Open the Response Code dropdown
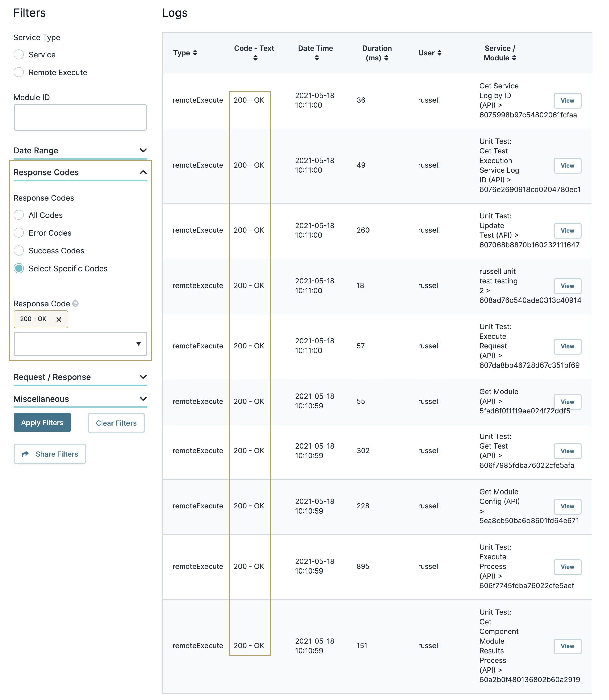Screen dimensions: 609x700 80,344
